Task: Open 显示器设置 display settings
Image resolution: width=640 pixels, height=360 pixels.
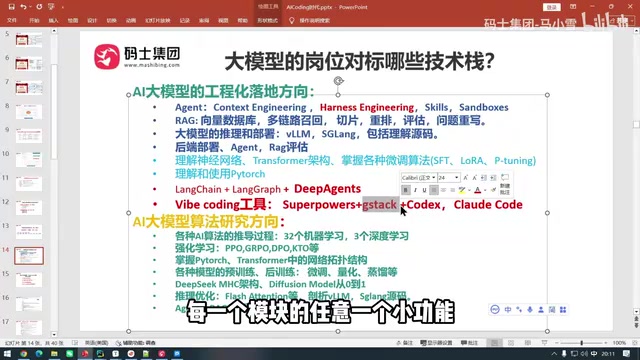Action: tap(436, 343)
